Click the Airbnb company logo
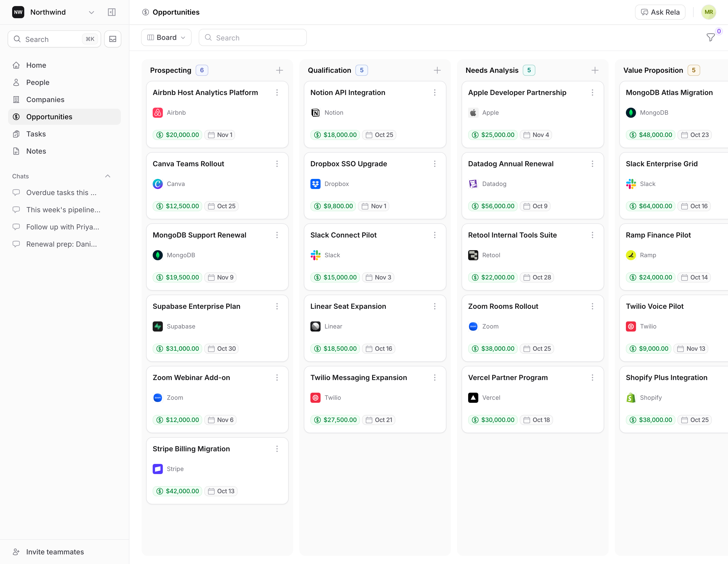 point(158,113)
